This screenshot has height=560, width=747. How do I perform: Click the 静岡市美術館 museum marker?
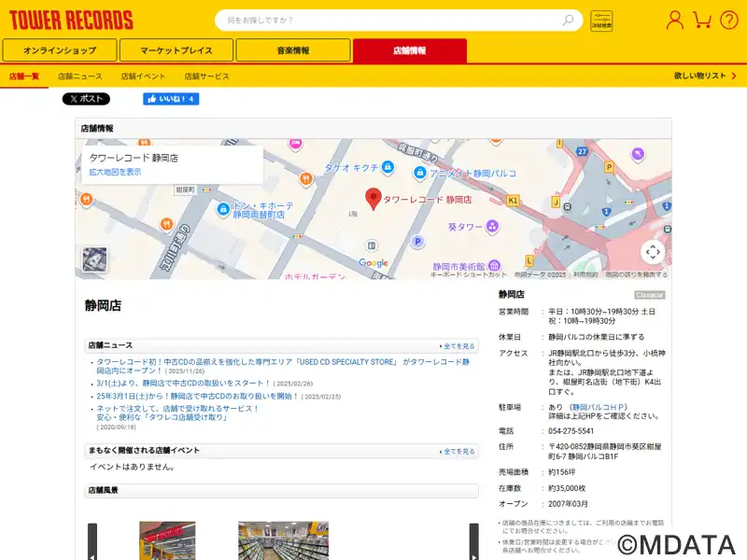pos(495,265)
